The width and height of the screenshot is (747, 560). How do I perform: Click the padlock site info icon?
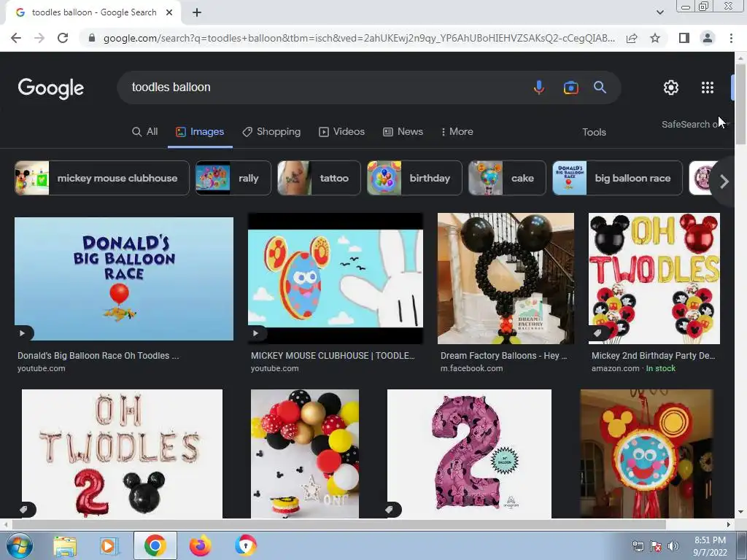tap(91, 38)
